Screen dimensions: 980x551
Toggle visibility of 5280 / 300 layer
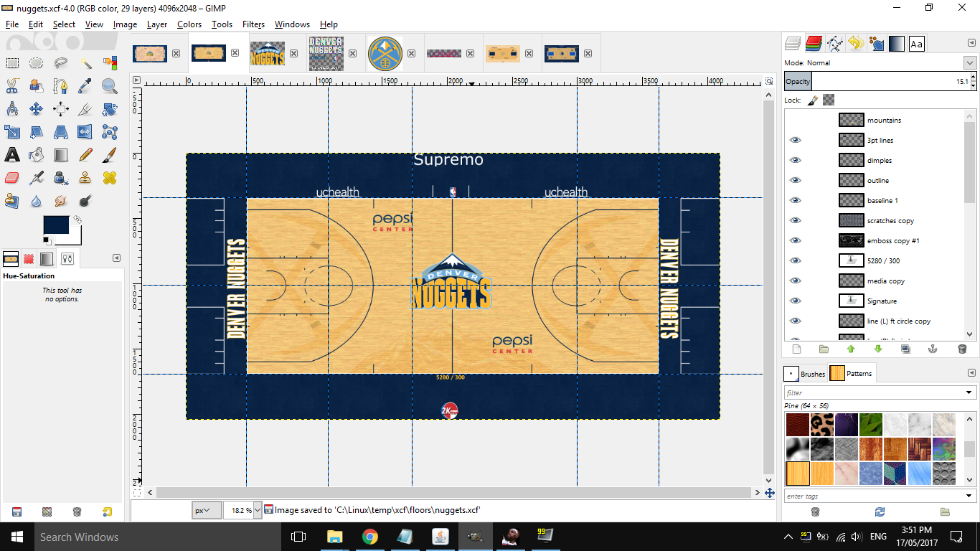pyautogui.click(x=795, y=261)
